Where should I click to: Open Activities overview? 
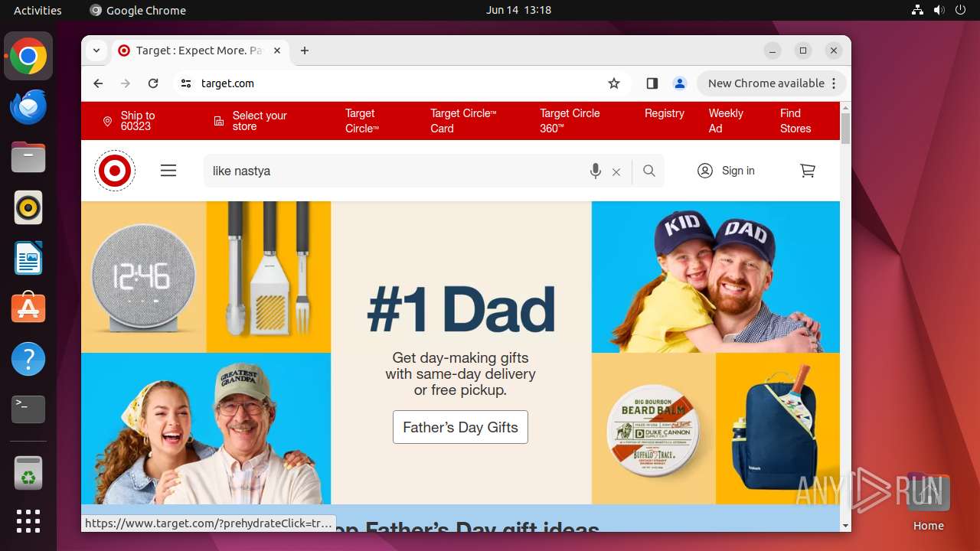tap(38, 10)
